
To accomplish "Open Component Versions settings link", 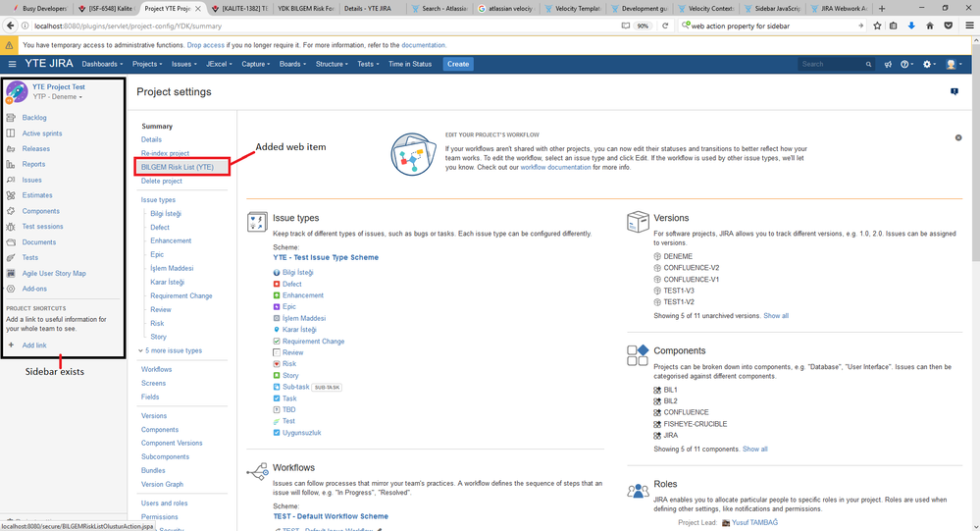I will pyautogui.click(x=172, y=444).
